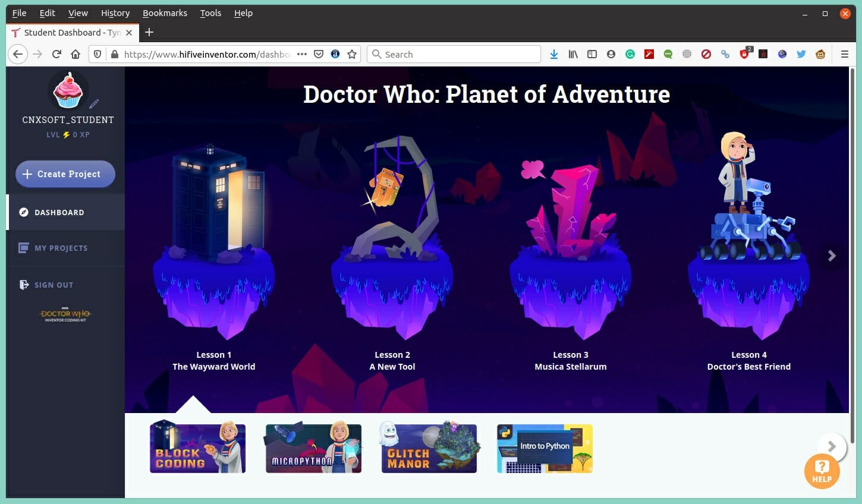
Task: Open the orange Help button
Action: [x=822, y=471]
